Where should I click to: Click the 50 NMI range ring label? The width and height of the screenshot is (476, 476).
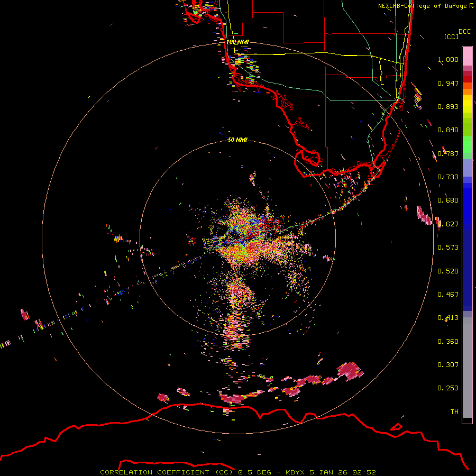pyautogui.click(x=237, y=140)
